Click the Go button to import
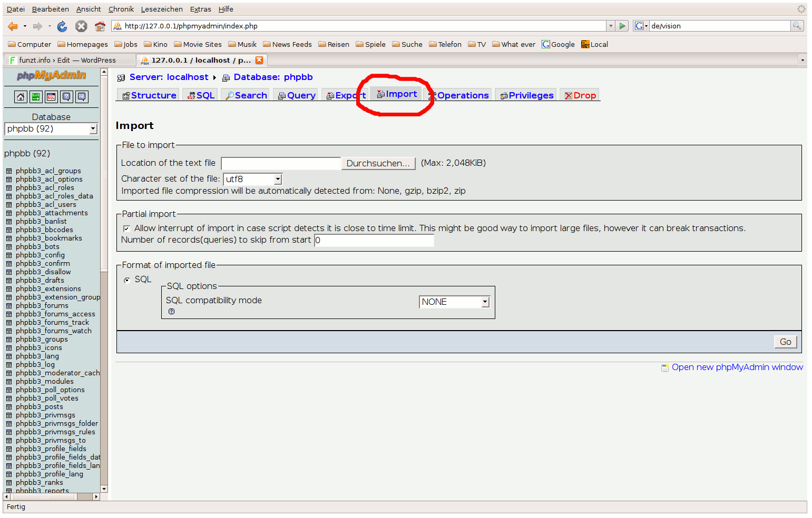Viewport: 812px width, 518px height. [x=785, y=342]
